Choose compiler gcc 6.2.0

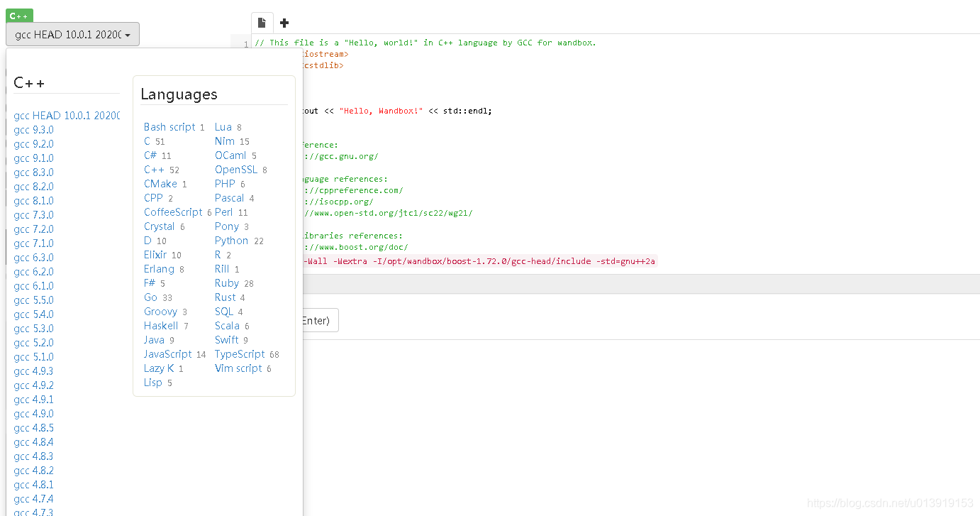(33, 272)
